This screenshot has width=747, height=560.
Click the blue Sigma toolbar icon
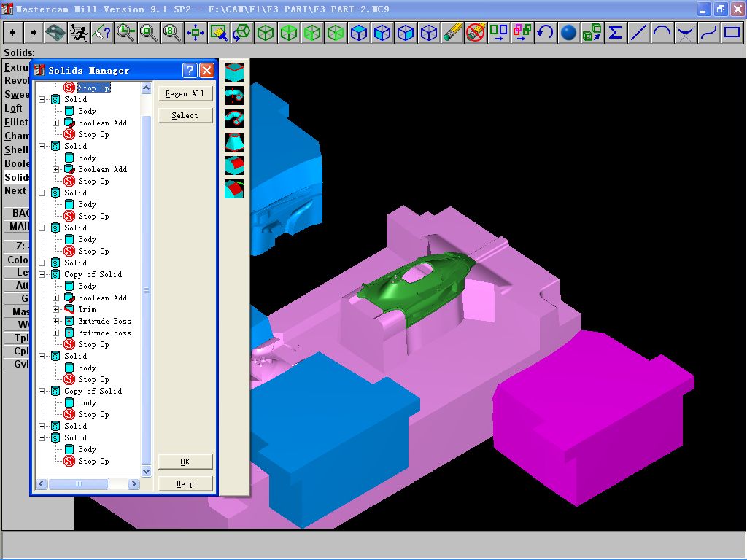(616, 33)
